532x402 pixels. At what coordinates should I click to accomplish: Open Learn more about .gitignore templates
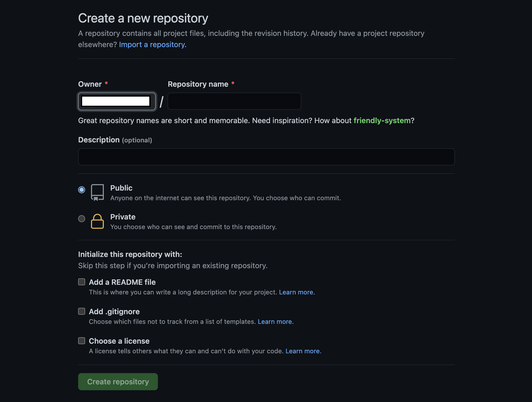pos(275,321)
